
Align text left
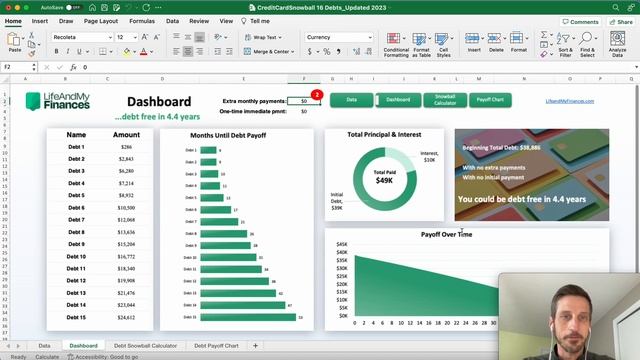(x=176, y=51)
